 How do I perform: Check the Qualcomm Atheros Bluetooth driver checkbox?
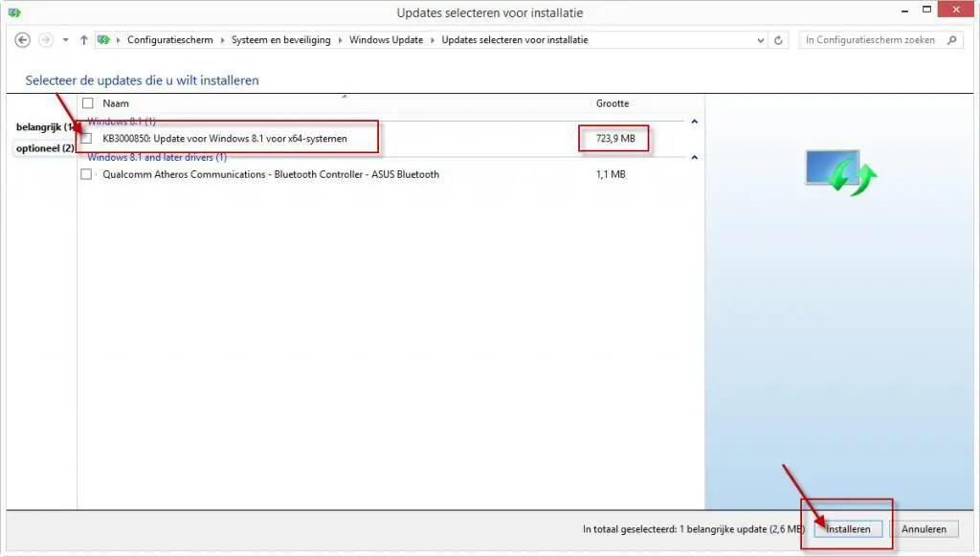pos(85,174)
